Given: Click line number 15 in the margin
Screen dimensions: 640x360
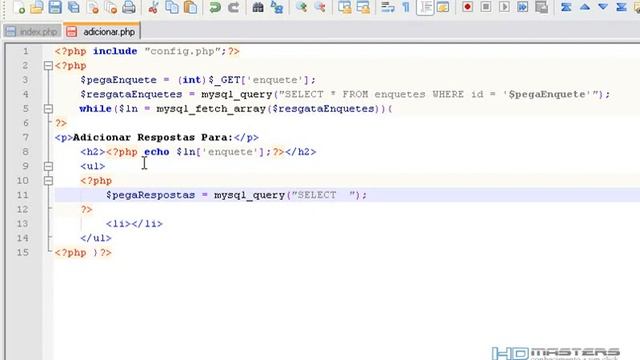Looking at the screenshot, I should [22, 252].
